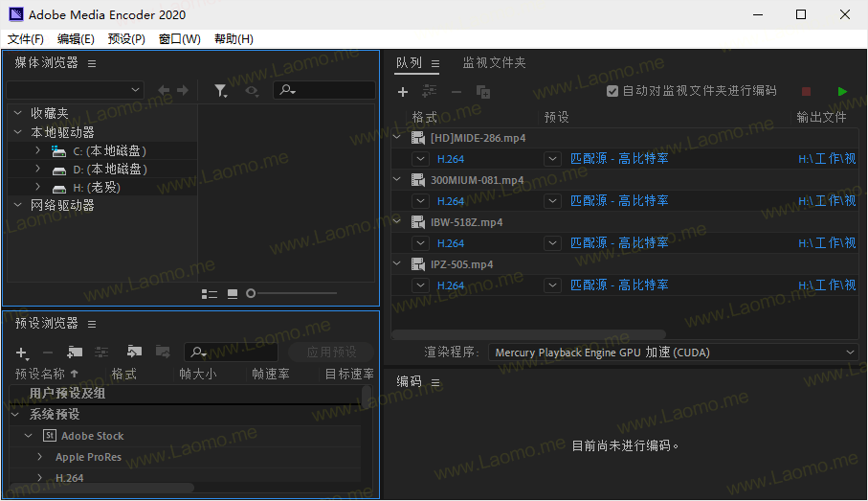Click the Preset Browser horizontal scrollbar
The width and height of the screenshot is (868, 501).
[101, 488]
